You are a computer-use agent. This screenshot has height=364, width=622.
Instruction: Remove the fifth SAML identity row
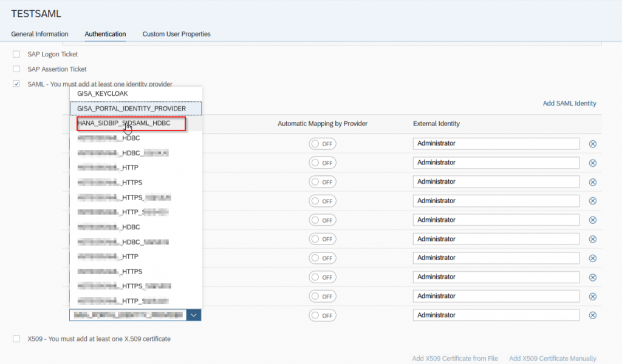coord(593,220)
